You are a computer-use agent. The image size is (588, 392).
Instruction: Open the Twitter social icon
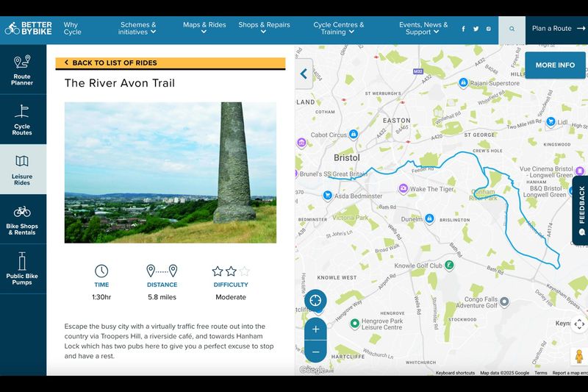click(476, 29)
